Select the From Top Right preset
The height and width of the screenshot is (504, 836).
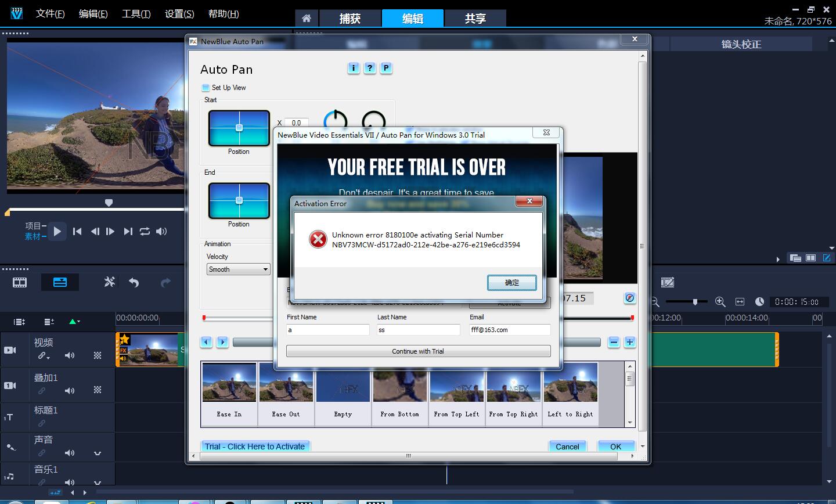(x=513, y=394)
